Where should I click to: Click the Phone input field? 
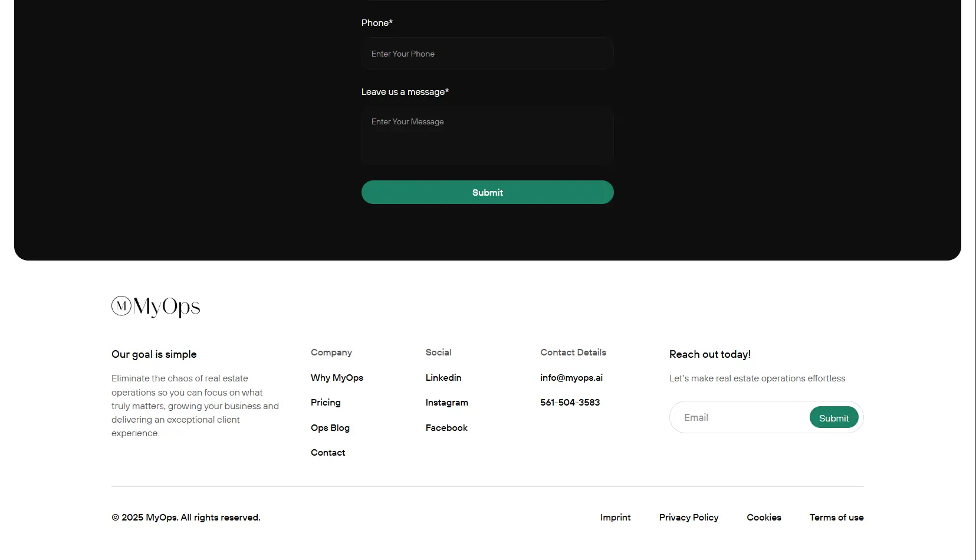point(487,54)
